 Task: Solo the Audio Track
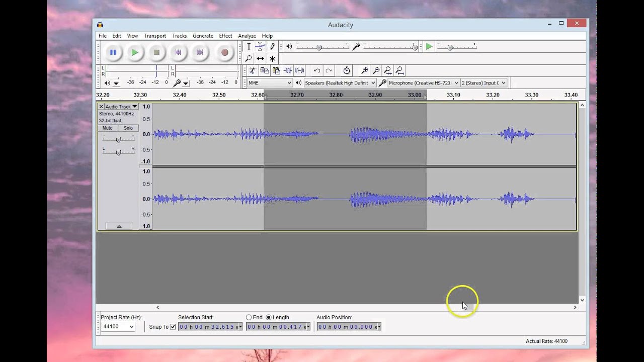(128, 128)
